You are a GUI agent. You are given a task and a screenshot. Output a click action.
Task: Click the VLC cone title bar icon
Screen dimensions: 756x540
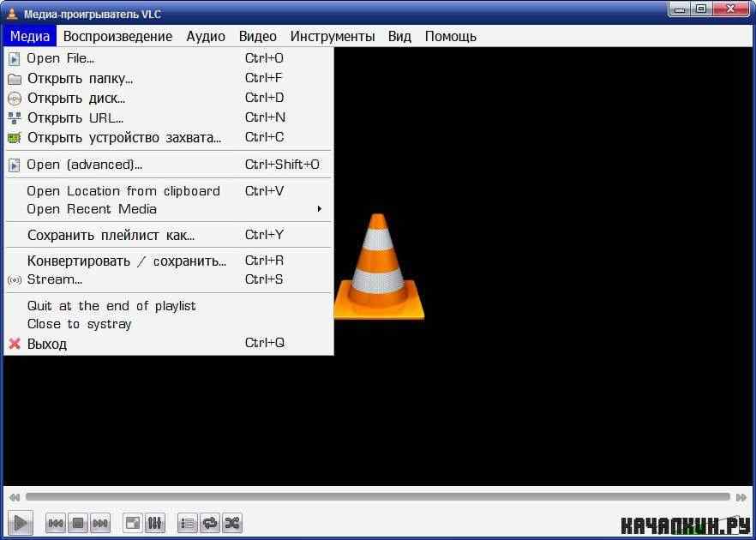click(13, 14)
